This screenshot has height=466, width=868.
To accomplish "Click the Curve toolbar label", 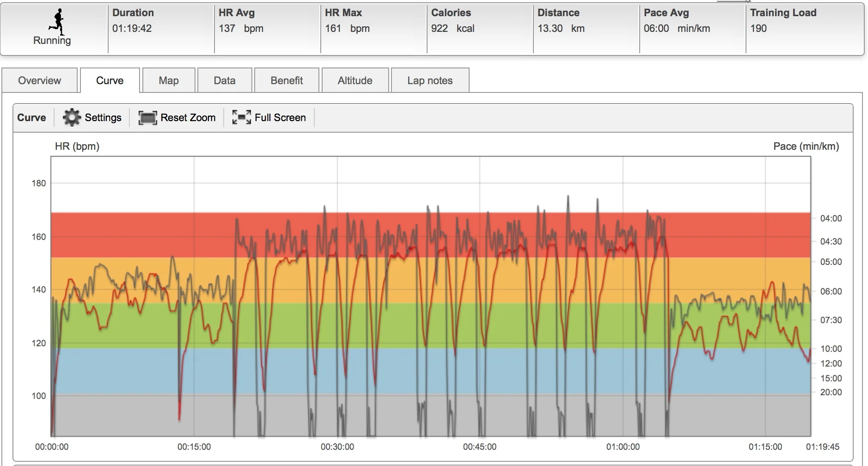I will pos(31,117).
